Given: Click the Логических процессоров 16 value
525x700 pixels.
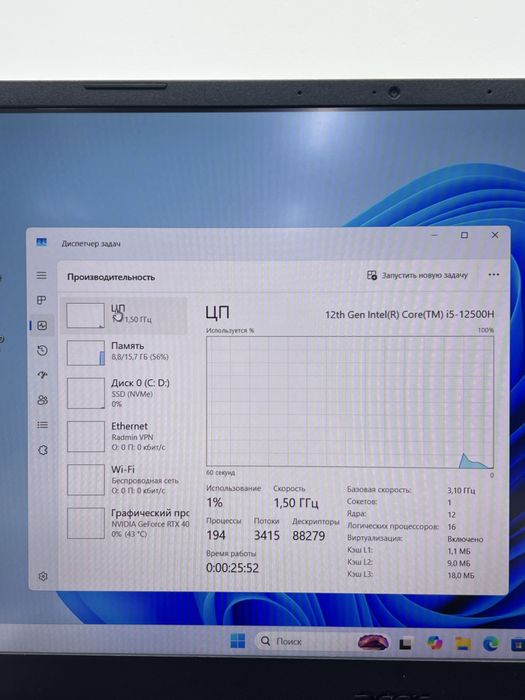Looking at the screenshot, I should [451, 527].
